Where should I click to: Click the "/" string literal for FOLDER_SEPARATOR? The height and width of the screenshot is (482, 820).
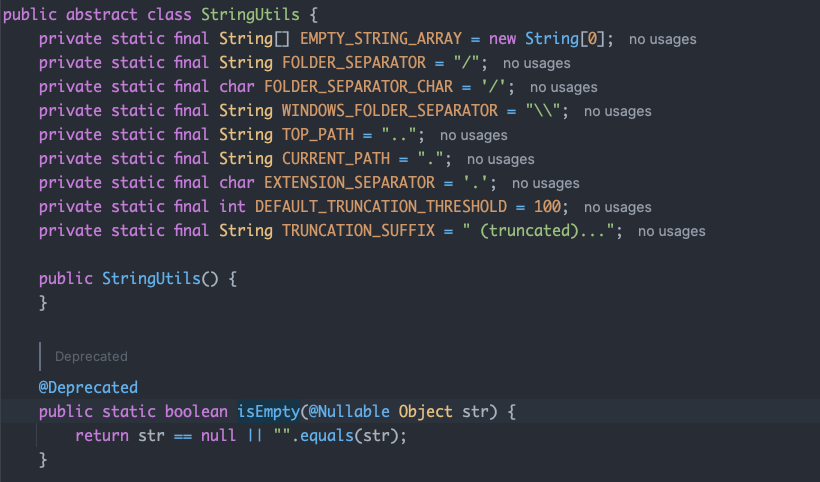(x=466, y=63)
